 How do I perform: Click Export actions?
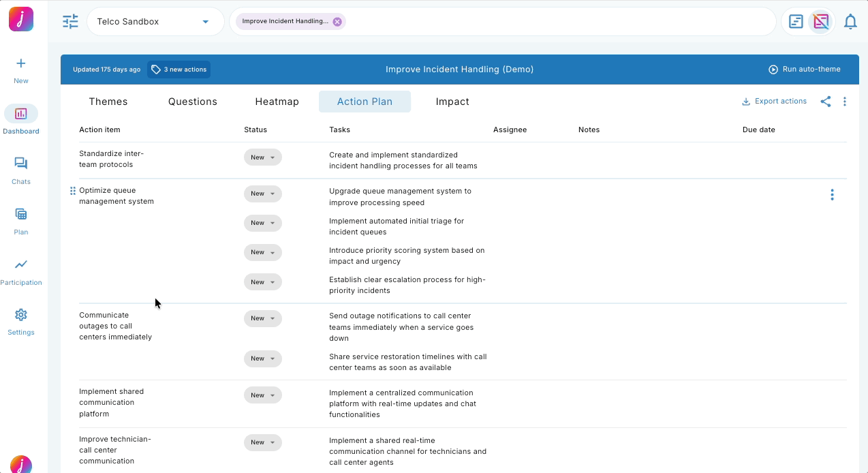(x=774, y=102)
